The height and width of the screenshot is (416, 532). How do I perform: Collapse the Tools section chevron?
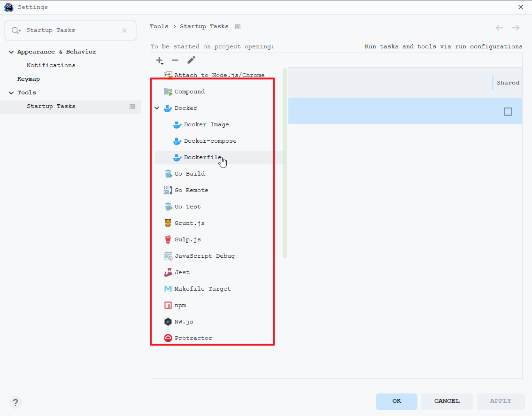pos(11,92)
